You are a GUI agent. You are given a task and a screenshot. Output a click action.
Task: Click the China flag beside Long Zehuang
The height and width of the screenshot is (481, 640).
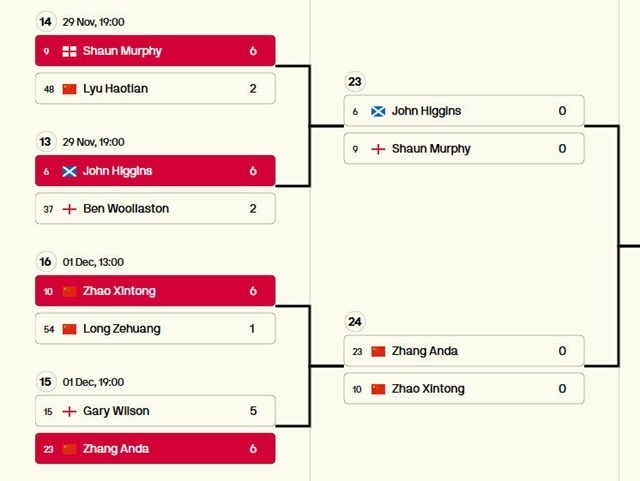pyautogui.click(x=69, y=329)
